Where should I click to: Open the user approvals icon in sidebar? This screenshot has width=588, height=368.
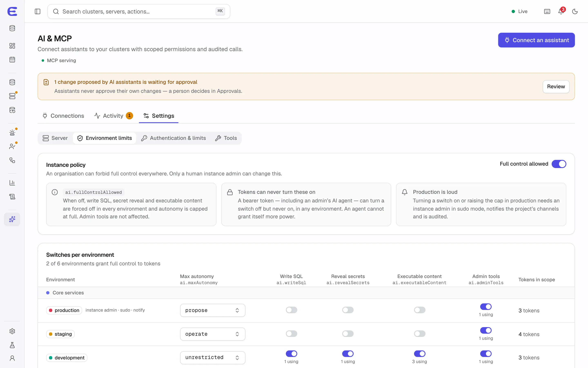[12, 146]
